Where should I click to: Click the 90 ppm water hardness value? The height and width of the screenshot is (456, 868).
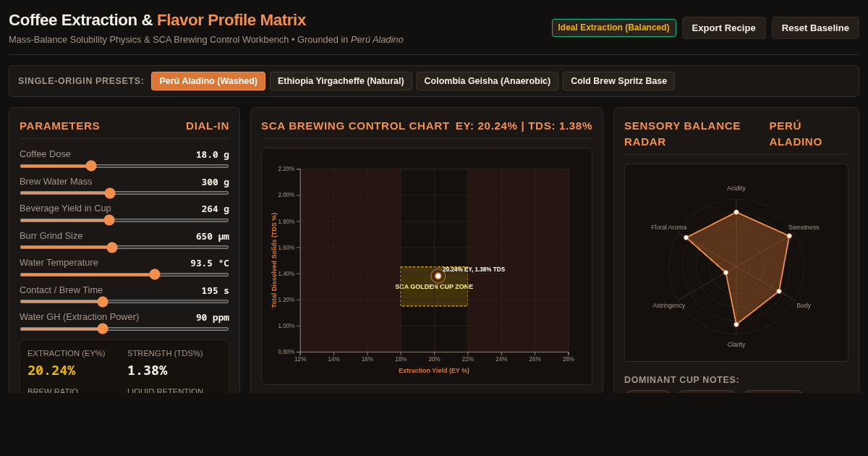(213, 317)
